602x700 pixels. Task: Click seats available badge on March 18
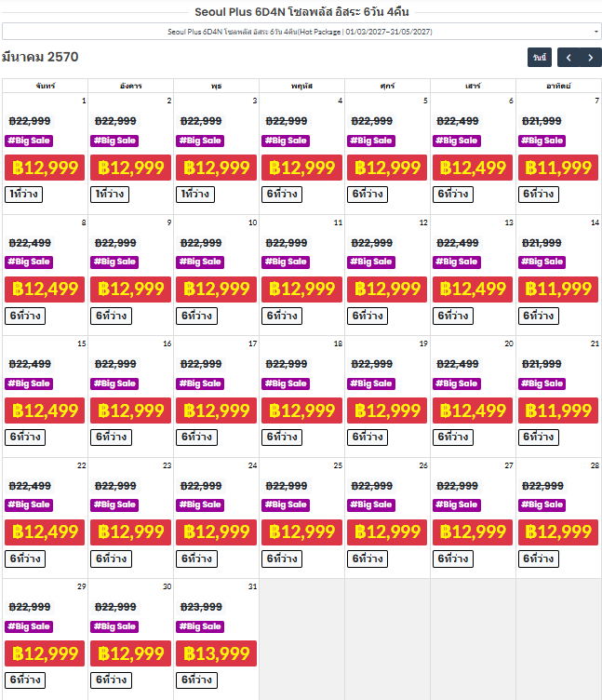[282, 437]
